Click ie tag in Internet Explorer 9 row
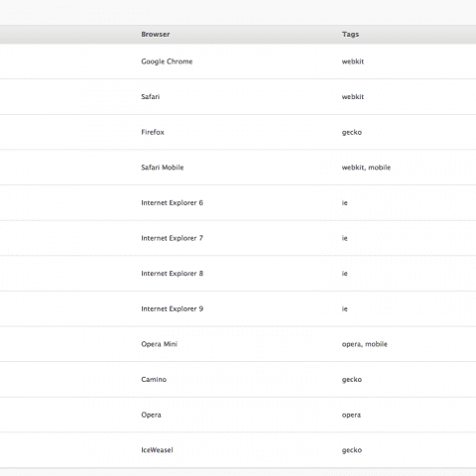The image size is (476, 476). point(345,309)
